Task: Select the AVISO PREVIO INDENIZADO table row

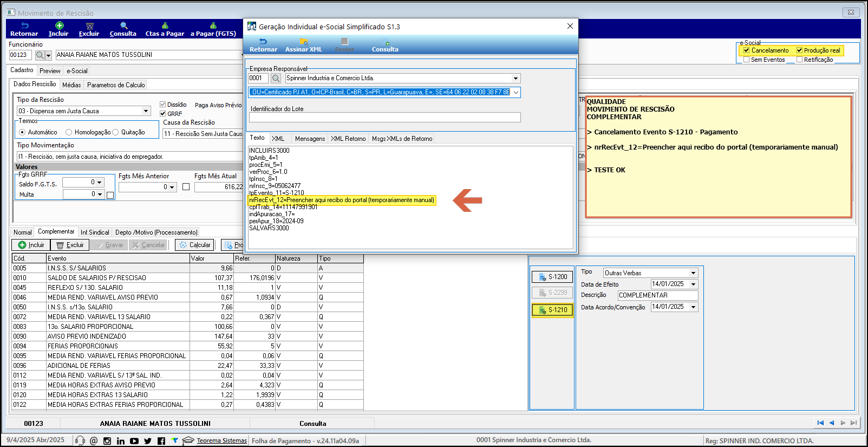Action: [x=187, y=336]
